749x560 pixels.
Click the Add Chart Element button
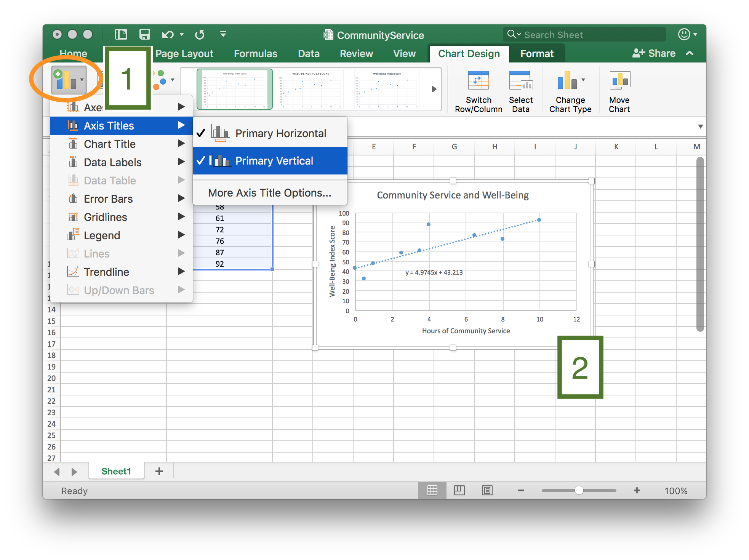pyautogui.click(x=69, y=80)
